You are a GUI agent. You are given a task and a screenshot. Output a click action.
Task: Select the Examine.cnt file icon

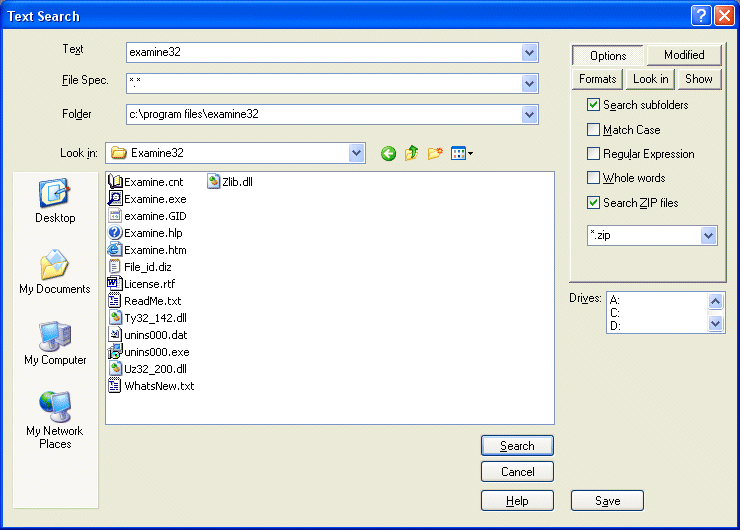115,182
